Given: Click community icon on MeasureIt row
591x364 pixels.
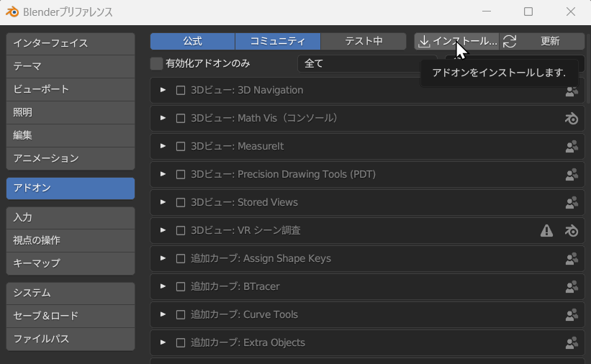Looking at the screenshot, I should point(572,147).
